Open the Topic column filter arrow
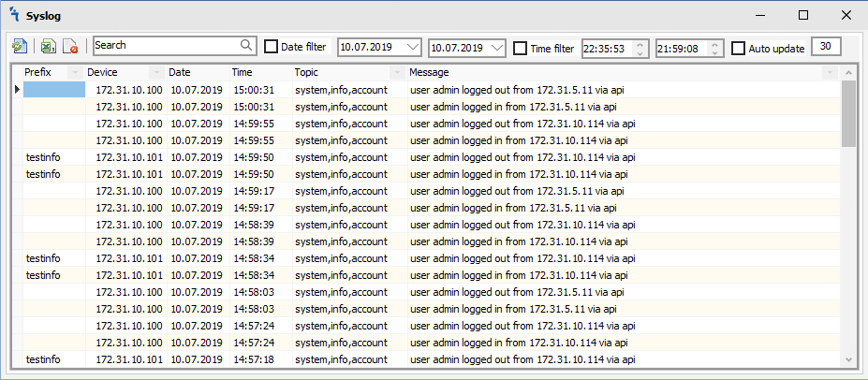Image resolution: width=868 pixels, height=380 pixels. tap(397, 72)
